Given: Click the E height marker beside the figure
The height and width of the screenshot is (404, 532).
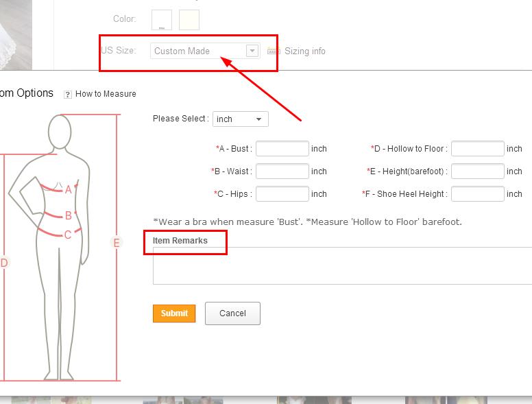Looking at the screenshot, I should click(116, 242).
